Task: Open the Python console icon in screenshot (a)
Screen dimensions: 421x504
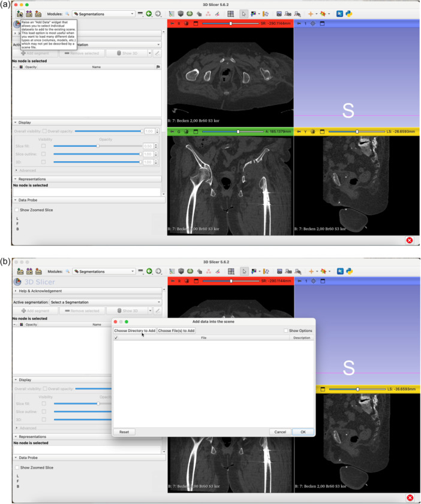Action: point(348,14)
